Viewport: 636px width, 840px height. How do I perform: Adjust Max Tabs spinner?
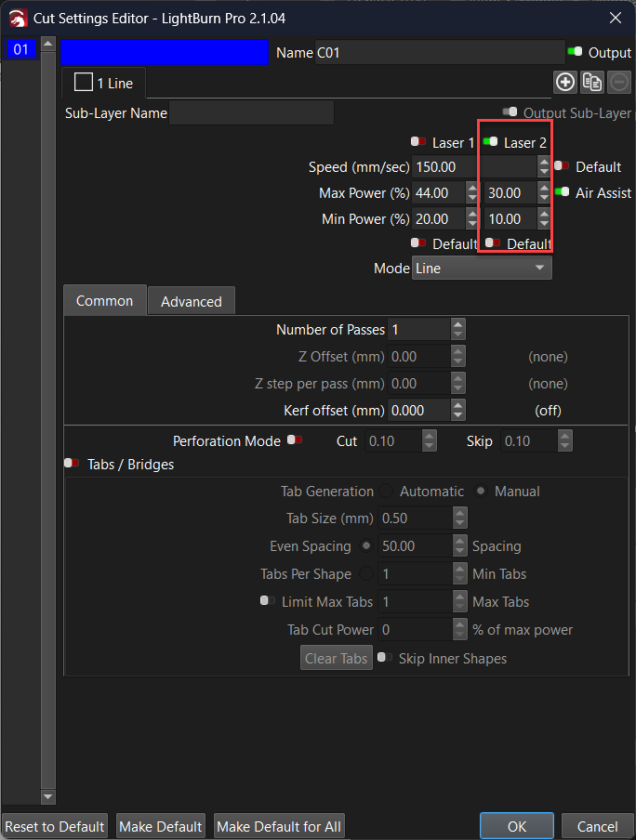(x=459, y=601)
